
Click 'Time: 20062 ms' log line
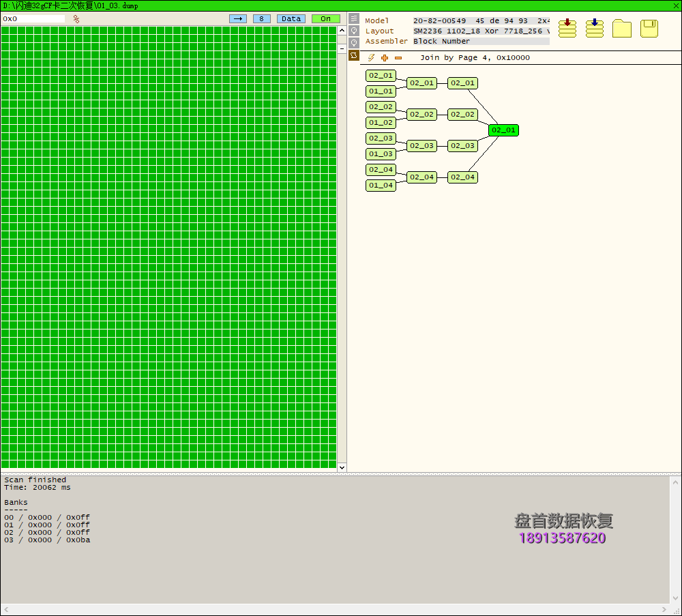[38, 487]
